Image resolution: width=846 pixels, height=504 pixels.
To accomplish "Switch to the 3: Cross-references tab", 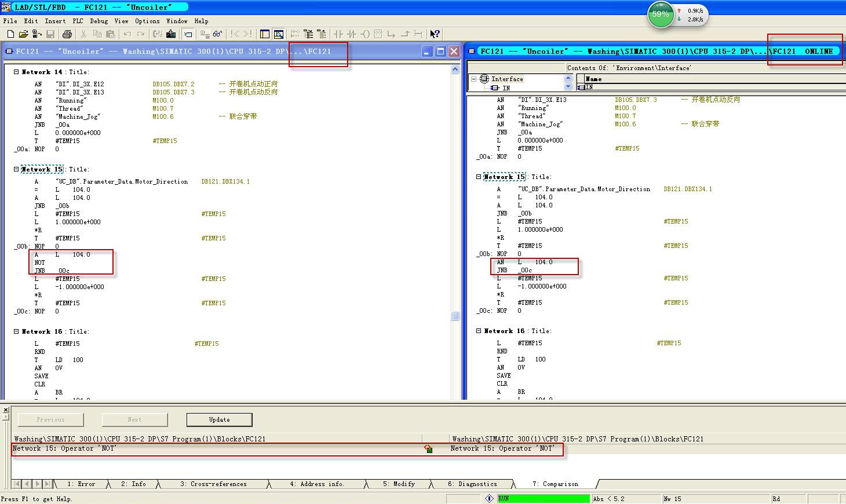I will [x=213, y=484].
